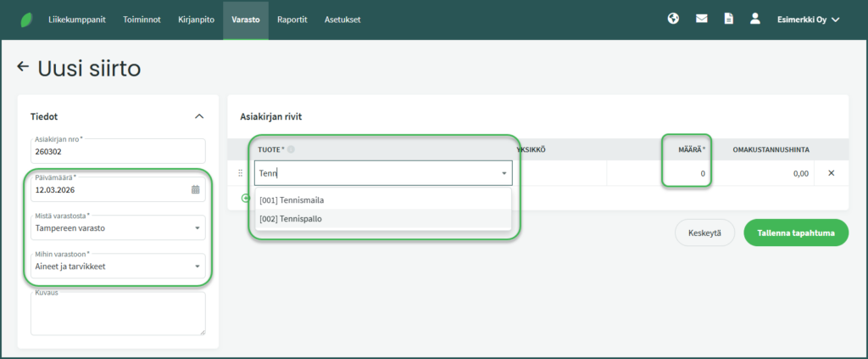This screenshot has height=359, width=868.
Task: Open the envelope messages icon
Action: tap(701, 19)
